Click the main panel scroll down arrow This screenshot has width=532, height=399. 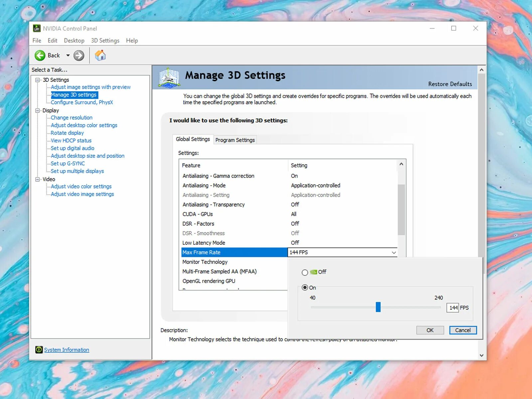pyautogui.click(x=481, y=355)
